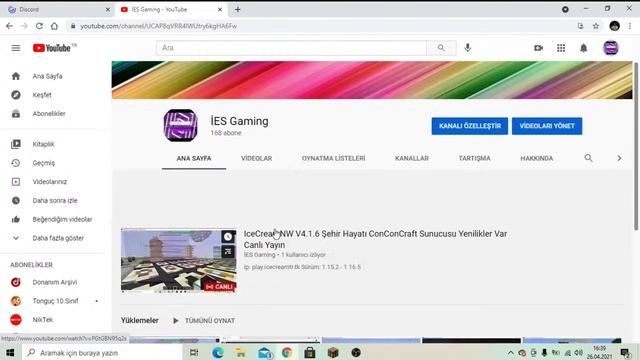Image resolution: width=640 pixels, height=360 pixels.
Task: Switch to the TARTIŞMA tab
Action: [474, 158]
